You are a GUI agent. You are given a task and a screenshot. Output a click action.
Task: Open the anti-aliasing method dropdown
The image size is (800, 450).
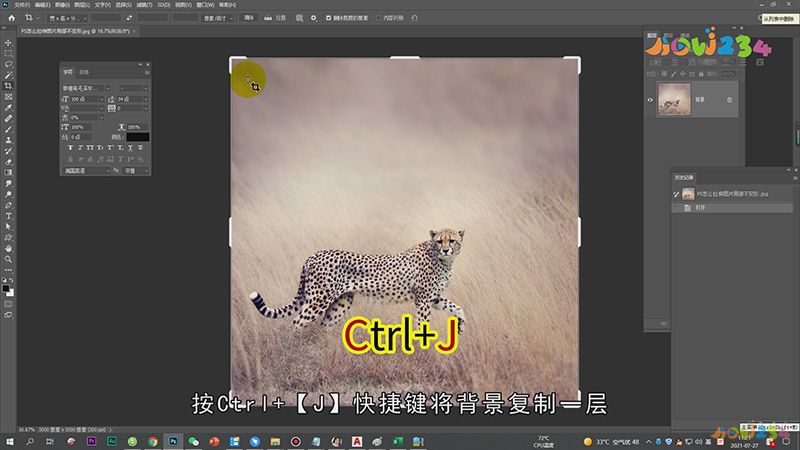(x=136, y=171)
